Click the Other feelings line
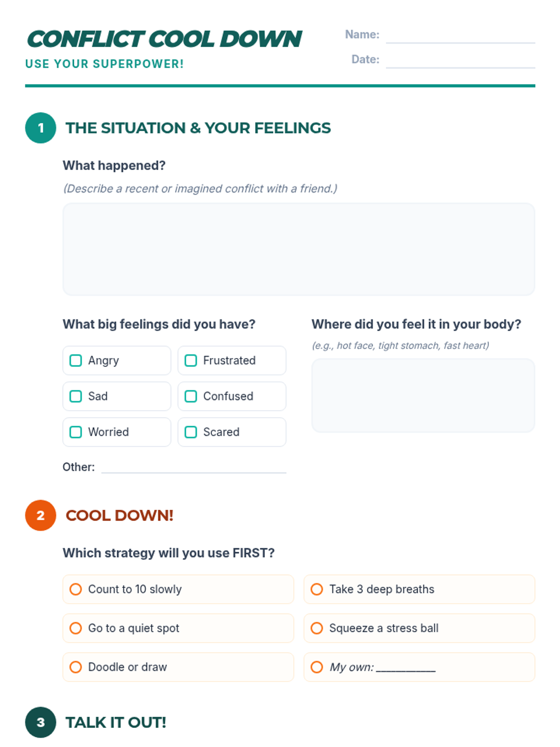 pyautogui.click(x=194, y=467)
